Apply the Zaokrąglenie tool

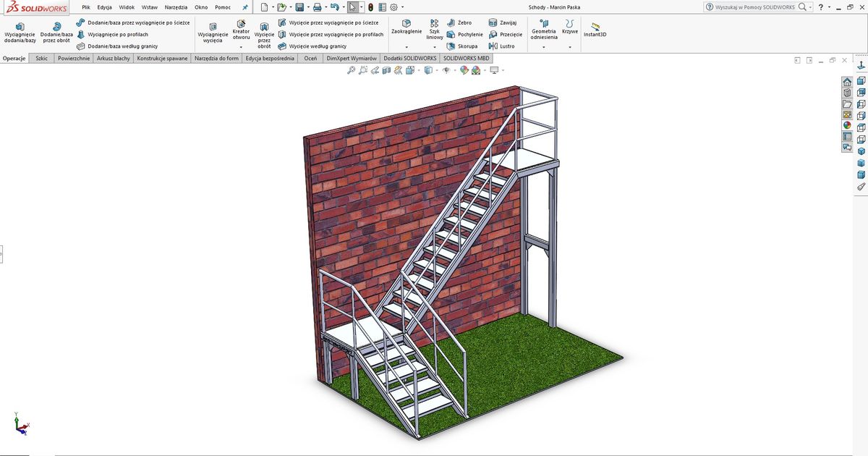pos(406,29)
